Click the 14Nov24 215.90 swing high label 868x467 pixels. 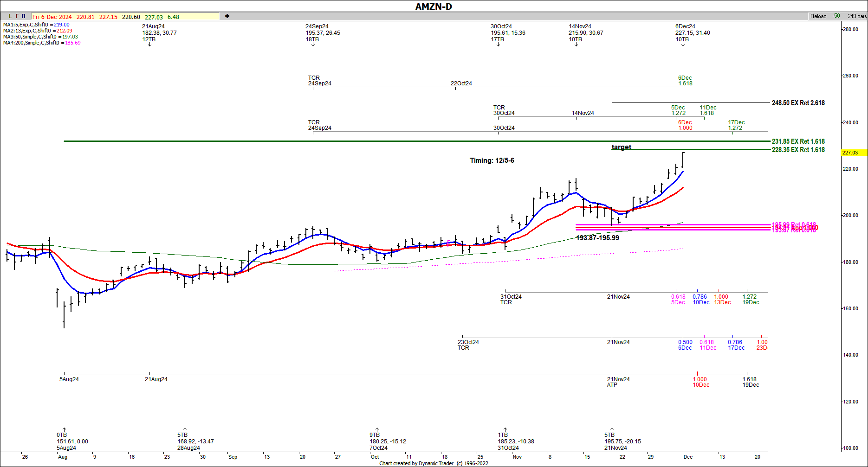coord(586,33)
